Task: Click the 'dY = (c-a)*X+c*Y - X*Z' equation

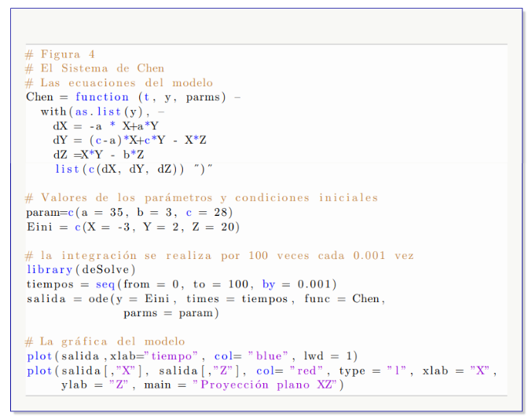Action: click(x=129, y=140)
